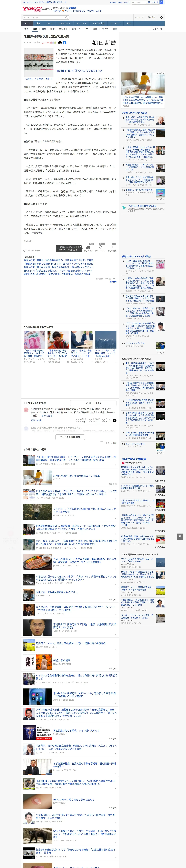Select the 科学 category
Image resolution: width=186 pixels, height=868 pixels.
[95, 29]
